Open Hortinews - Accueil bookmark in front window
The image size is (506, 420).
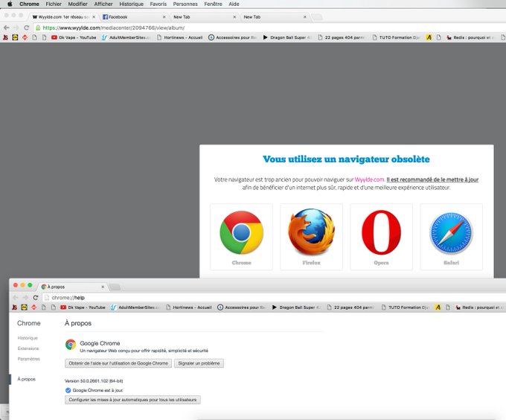(188, 308)
